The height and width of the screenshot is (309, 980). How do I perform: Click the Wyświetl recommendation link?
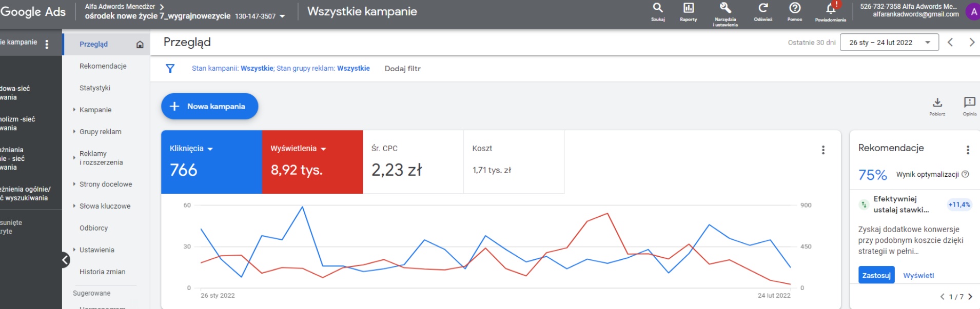(x=918, y=276)
